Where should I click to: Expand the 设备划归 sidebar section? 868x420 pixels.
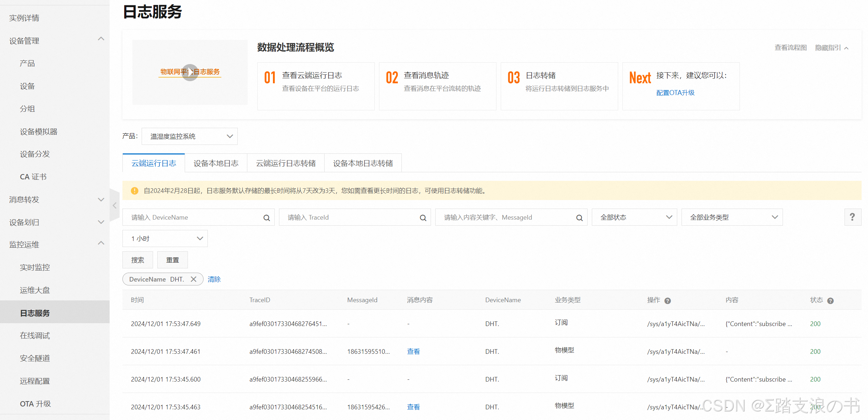tap(101, 222)
